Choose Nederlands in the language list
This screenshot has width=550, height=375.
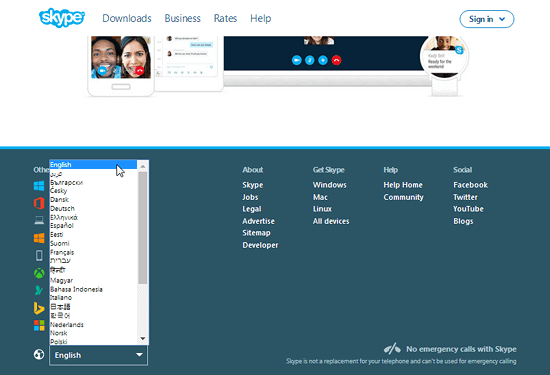(93, 324)
